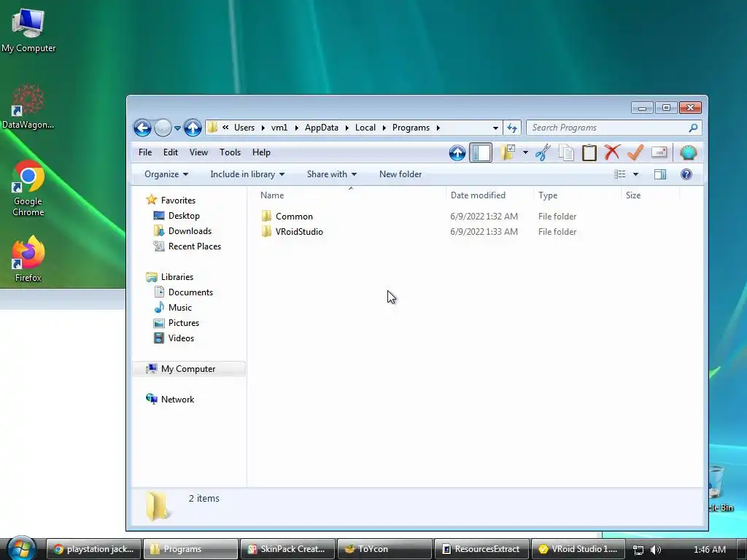Expand hidden path chevrons before Users
The image size is (747, 560).
pos(225,127)
